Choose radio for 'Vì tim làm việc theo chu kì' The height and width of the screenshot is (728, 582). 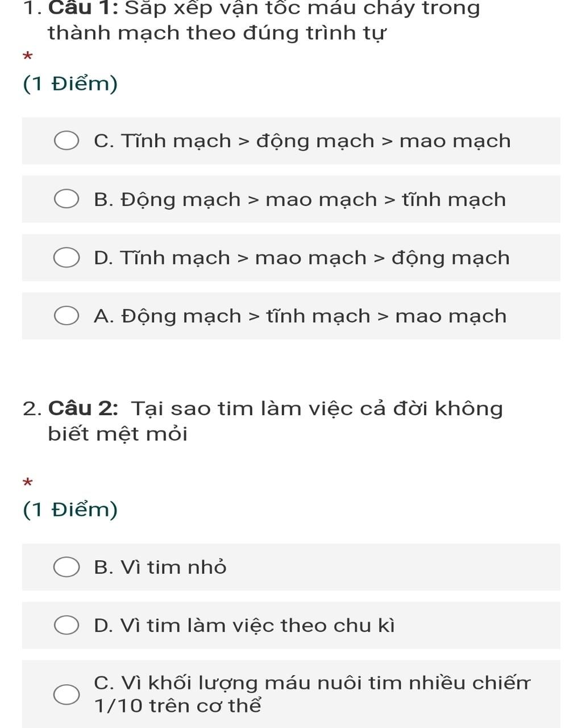66,626
